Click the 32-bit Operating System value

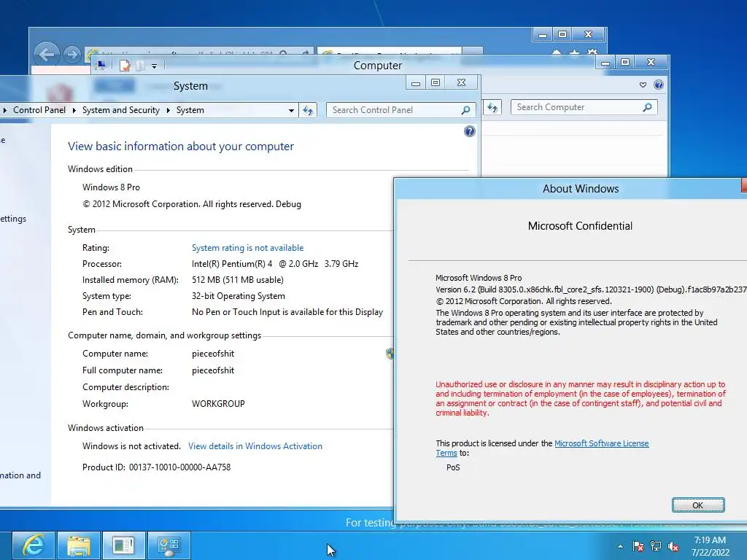click(239, 296)
